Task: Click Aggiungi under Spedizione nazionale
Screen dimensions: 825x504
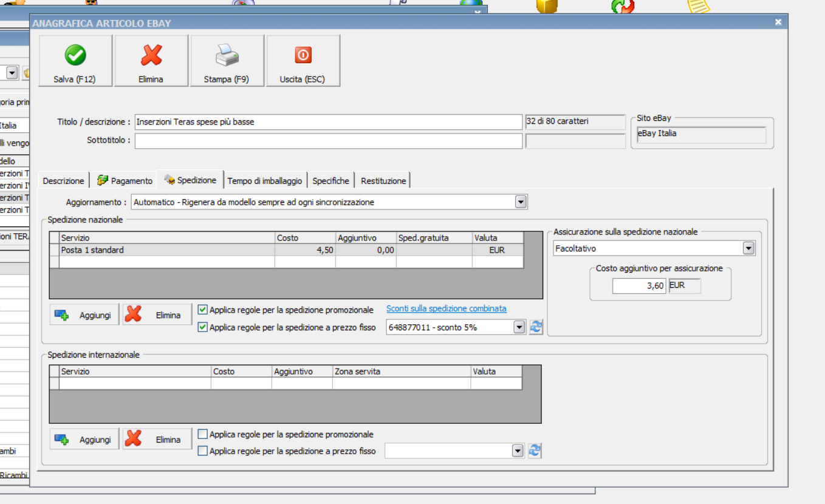Action: click(84, 315)
